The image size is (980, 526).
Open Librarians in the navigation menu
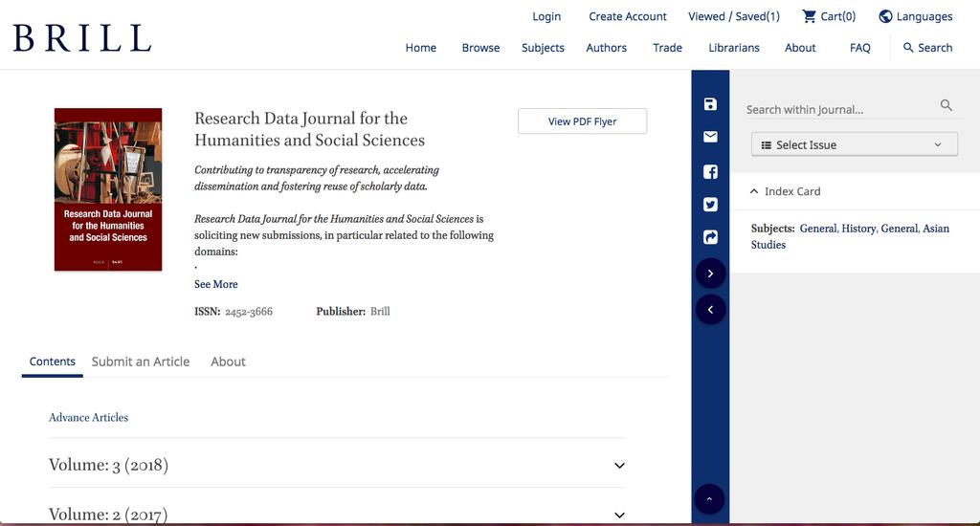pos(734,48)
